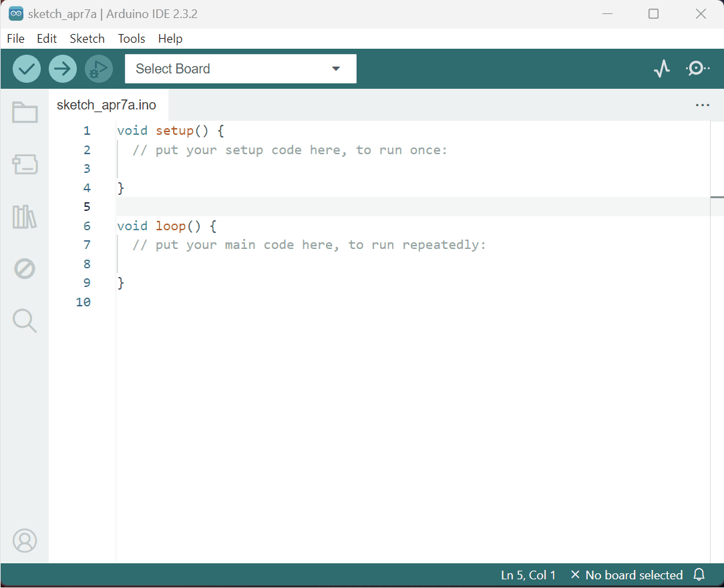Open the Serial Monitor icon

coord(697,68)
